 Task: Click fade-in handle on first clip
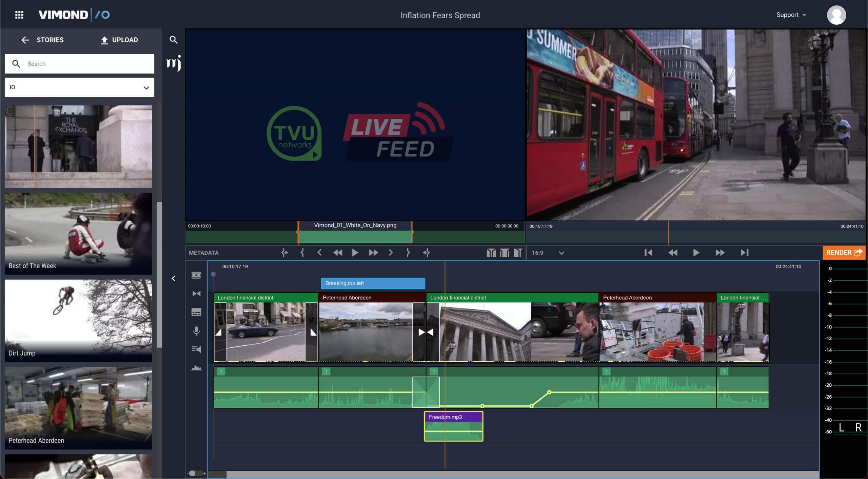point(220,332)
